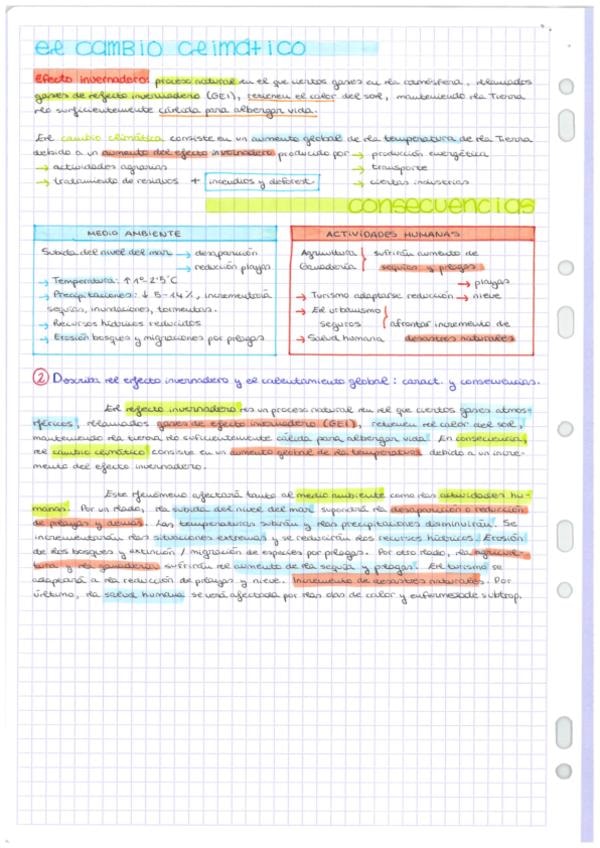
Task: Click highlighted 'sequías y plagas' in red box
Action: (x=430, y=267)
